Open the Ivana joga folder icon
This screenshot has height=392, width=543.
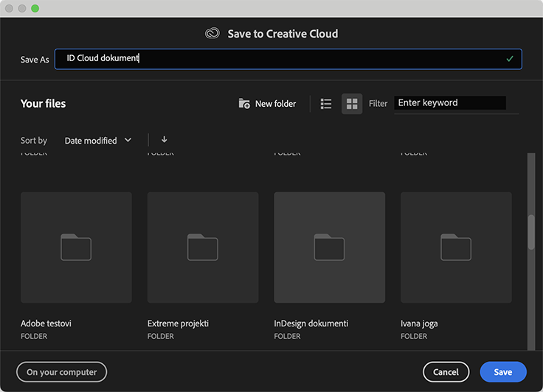[456, 247]
